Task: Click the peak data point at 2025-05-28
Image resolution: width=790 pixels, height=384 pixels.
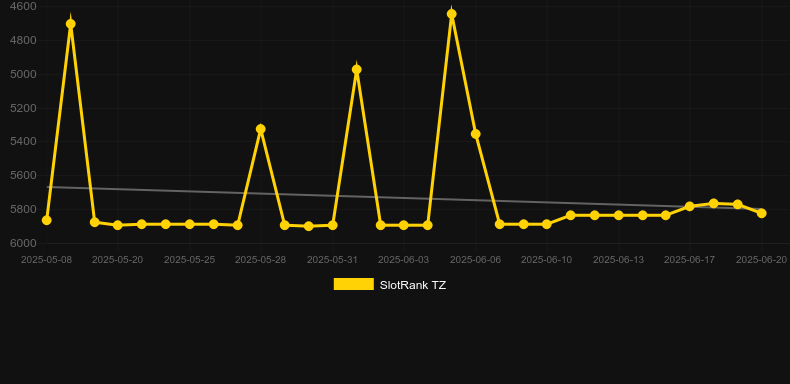Action: point(260,129)
